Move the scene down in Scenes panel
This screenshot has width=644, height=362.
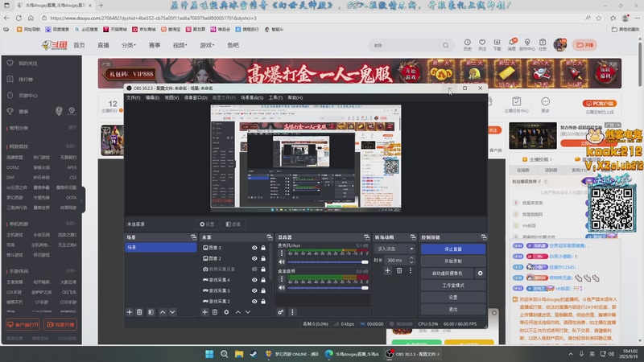click(172, 312)
